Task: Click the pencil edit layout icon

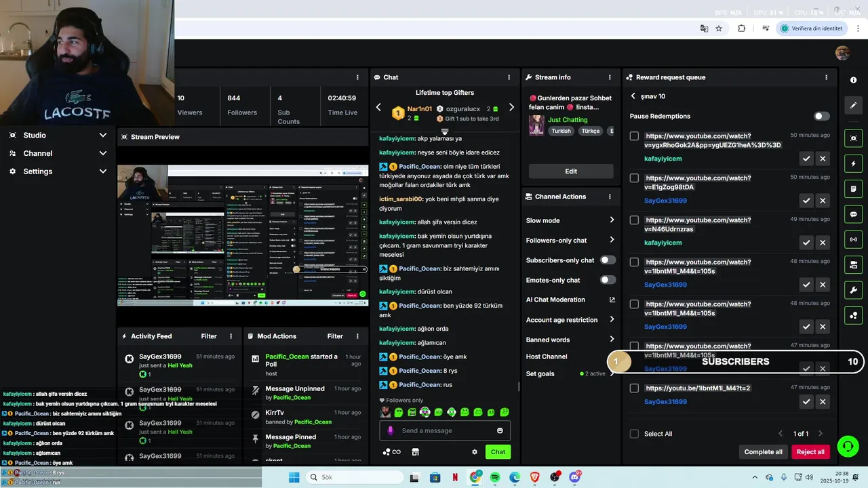Action: (x=853, y=105)
